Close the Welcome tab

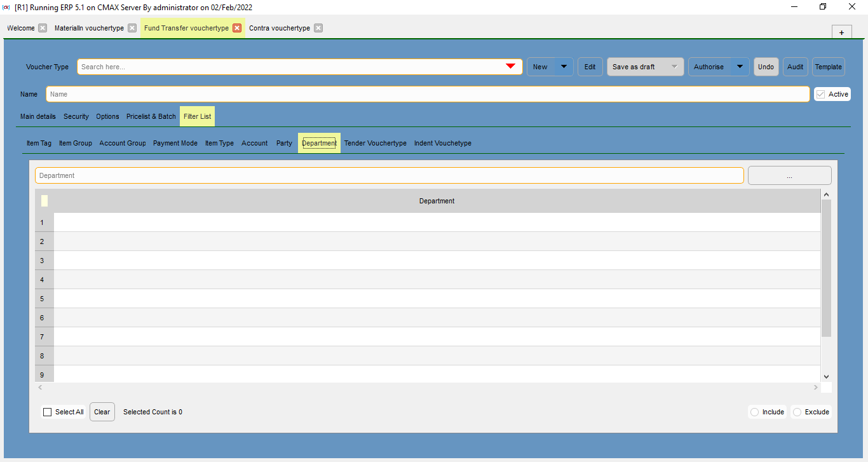coord(43,28)
